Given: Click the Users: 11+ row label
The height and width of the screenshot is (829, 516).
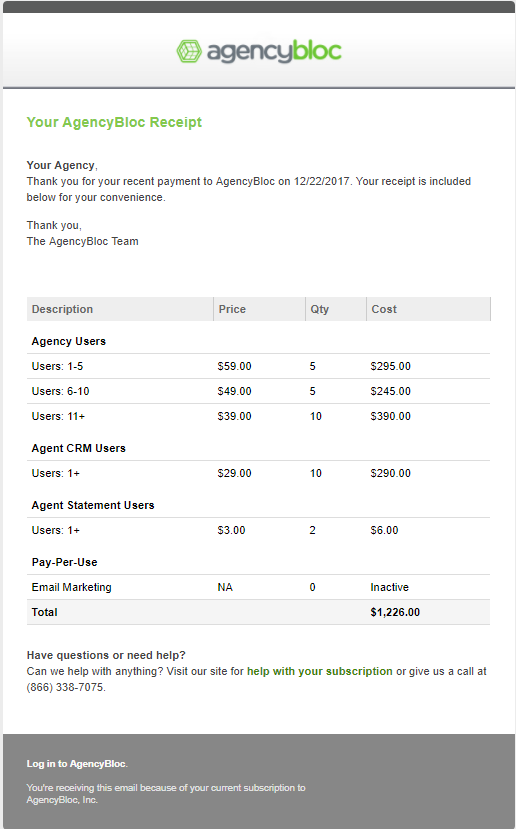Looking at the screenshot, I should (x=58, y=416).
